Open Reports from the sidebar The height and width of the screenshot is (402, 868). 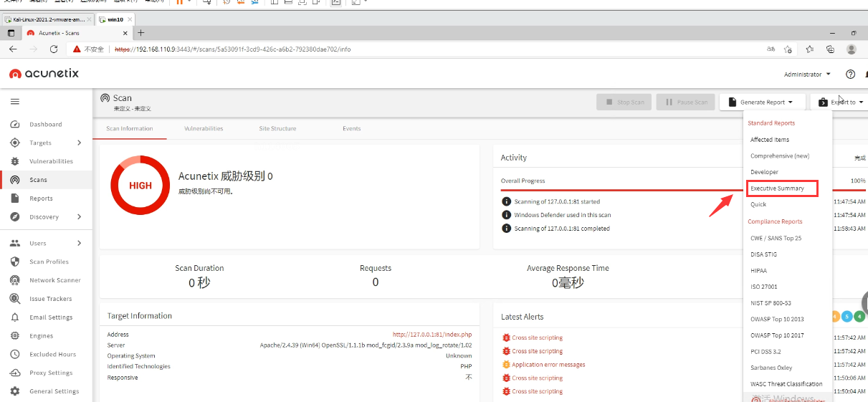[x=41, y=198]
